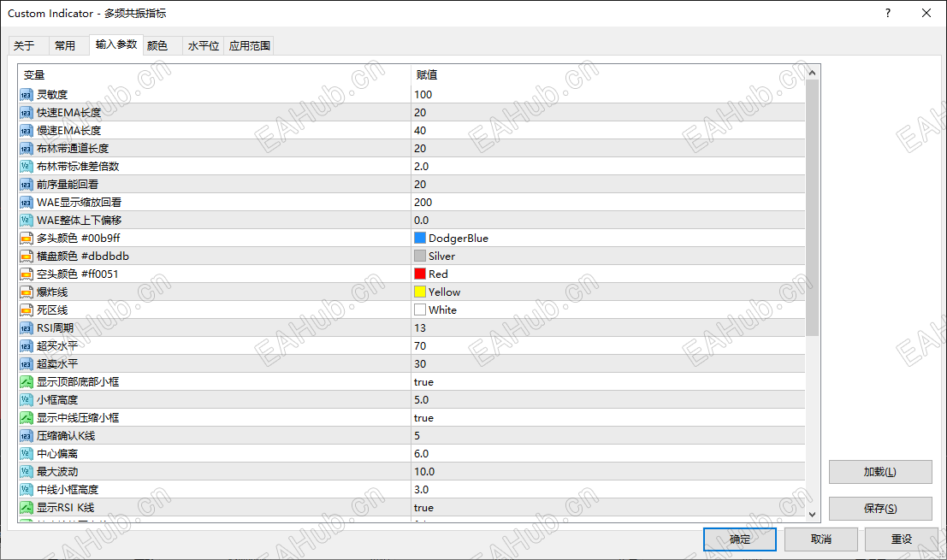Click the vertical scrollbar thumb
The height and width of the screenshot is (560, 947).
(x=813, y=208)
